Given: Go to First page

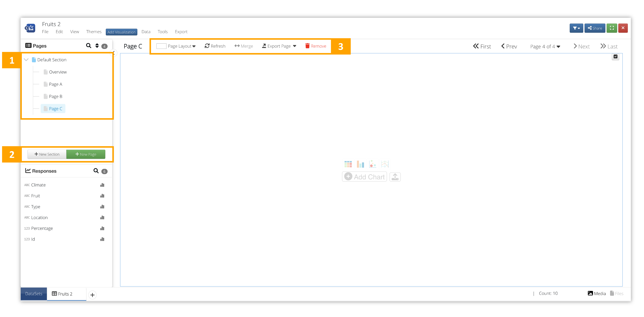Looking at the screenshot, I should click(x=482, y=46).
